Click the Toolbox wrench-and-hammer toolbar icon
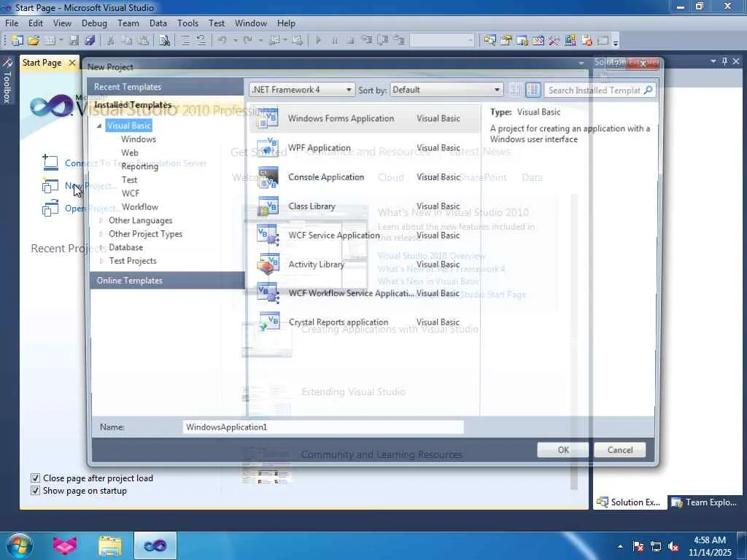 click(554, 41)
